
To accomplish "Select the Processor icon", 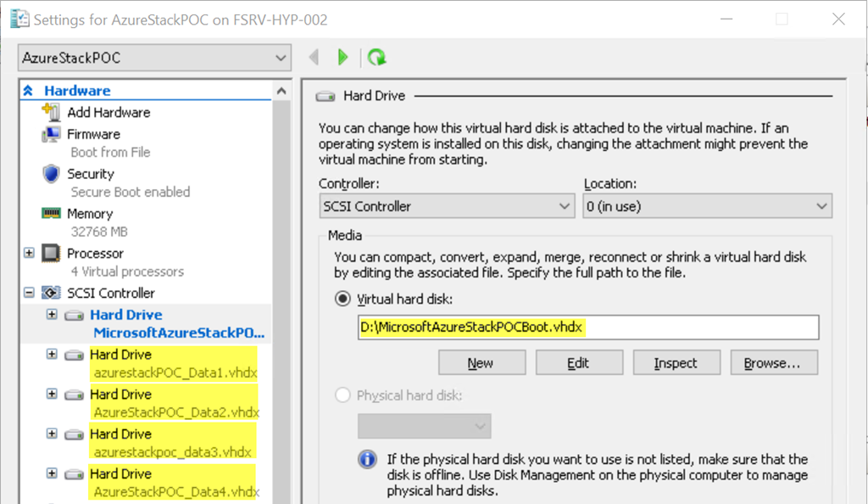I will (51, 253).
